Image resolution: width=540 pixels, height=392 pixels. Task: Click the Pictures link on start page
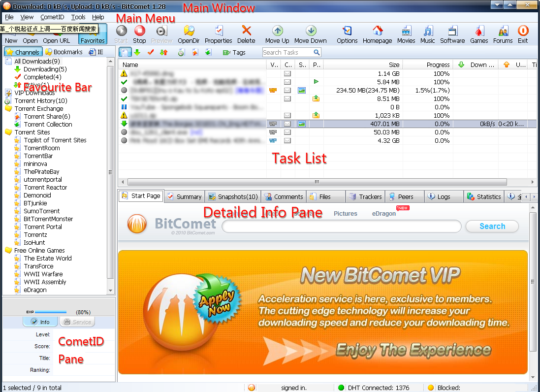[346, 214]
